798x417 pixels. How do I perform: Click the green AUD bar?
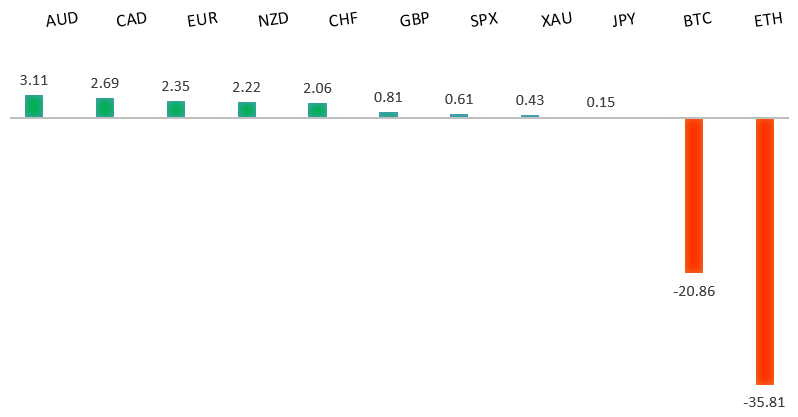point(34,106)
